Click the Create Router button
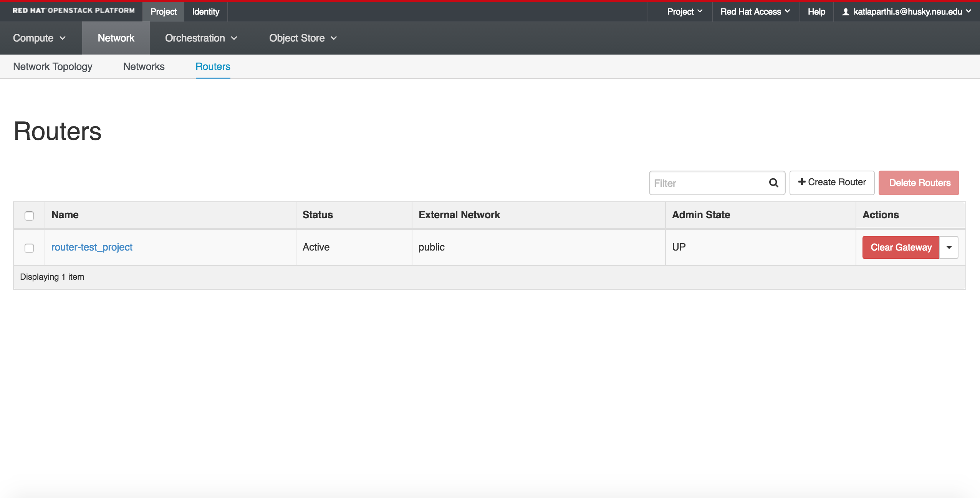This screenshot has height=498, width=980. (832, 183)
